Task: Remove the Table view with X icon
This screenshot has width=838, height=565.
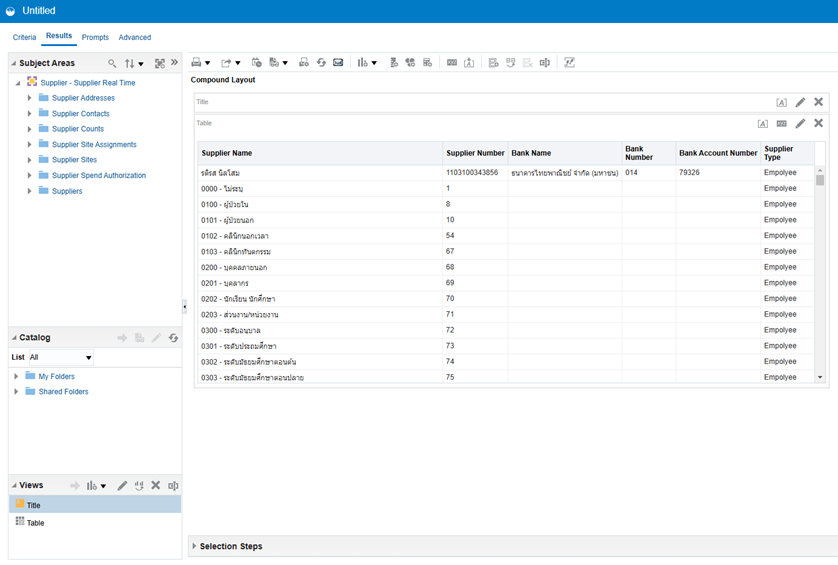Action: 818,123
